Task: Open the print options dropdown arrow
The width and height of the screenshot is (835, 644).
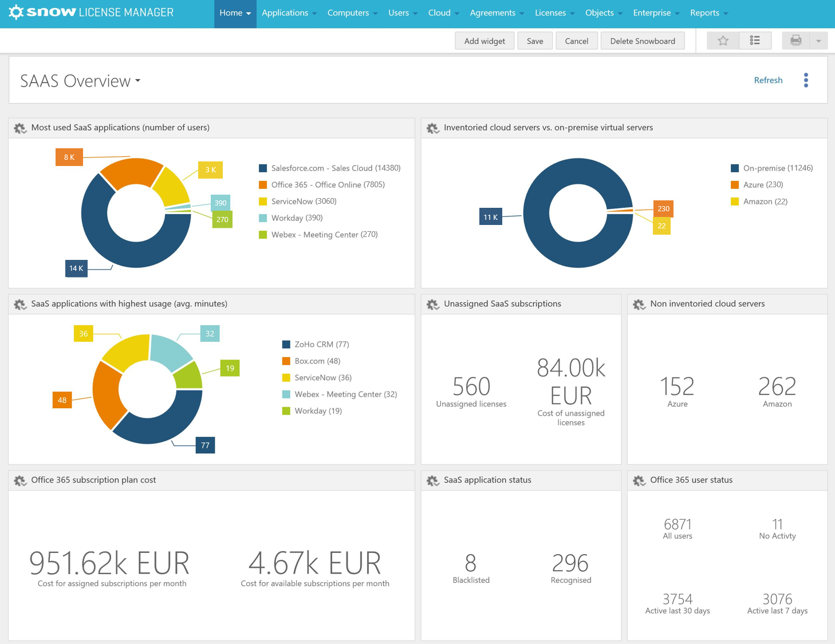Action: [818, 41]
